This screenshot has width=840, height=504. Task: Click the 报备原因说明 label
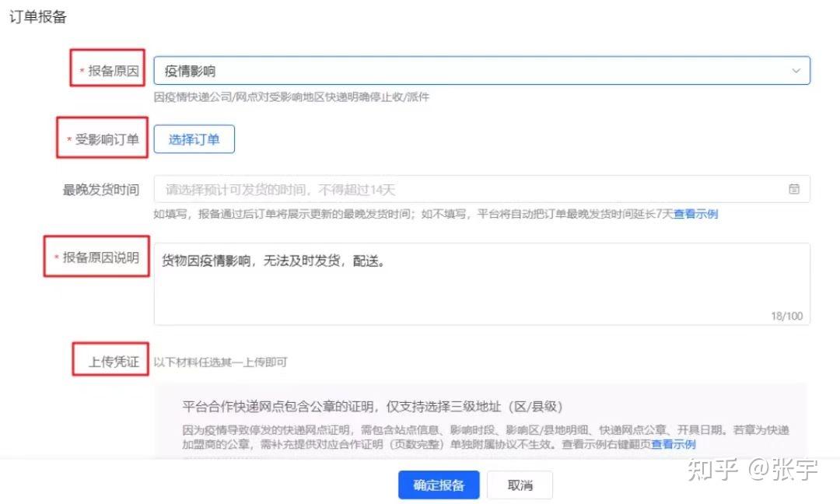pos(100,257)
